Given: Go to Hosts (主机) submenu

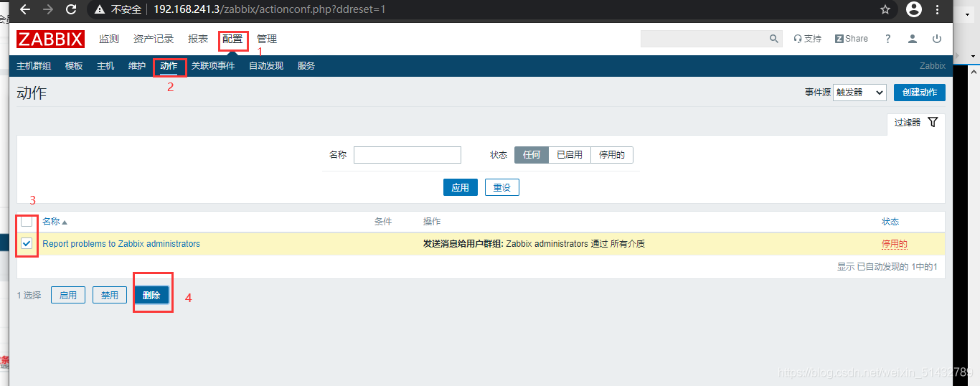Looking at the screenshot, I should coord(105,66).
